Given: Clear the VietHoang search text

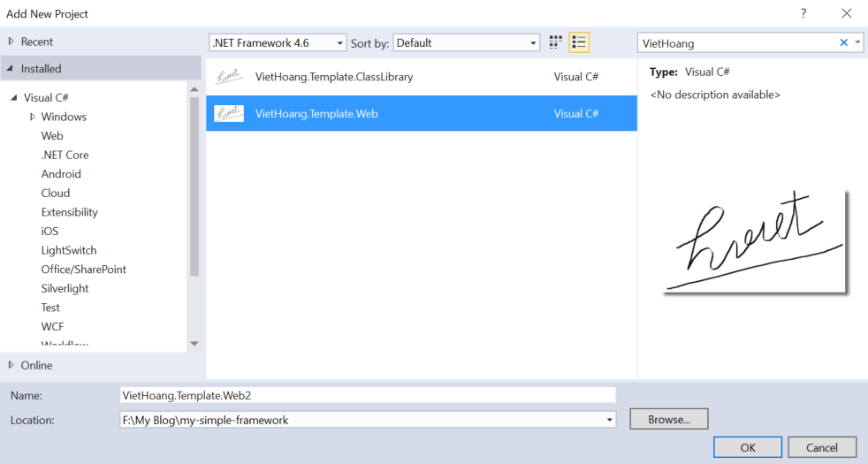Looking at the screenshot, I should click(843, 42).
